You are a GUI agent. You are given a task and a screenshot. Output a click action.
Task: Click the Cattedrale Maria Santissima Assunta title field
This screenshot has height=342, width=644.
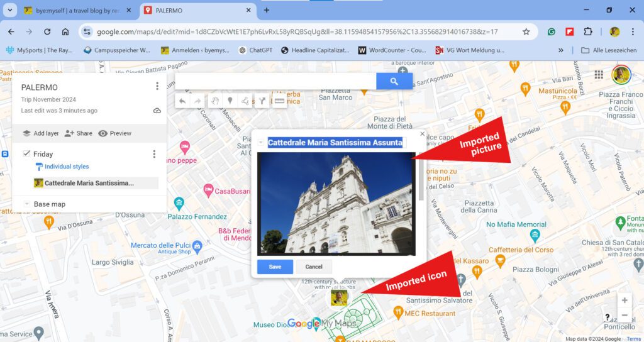(x=336, y=143)
